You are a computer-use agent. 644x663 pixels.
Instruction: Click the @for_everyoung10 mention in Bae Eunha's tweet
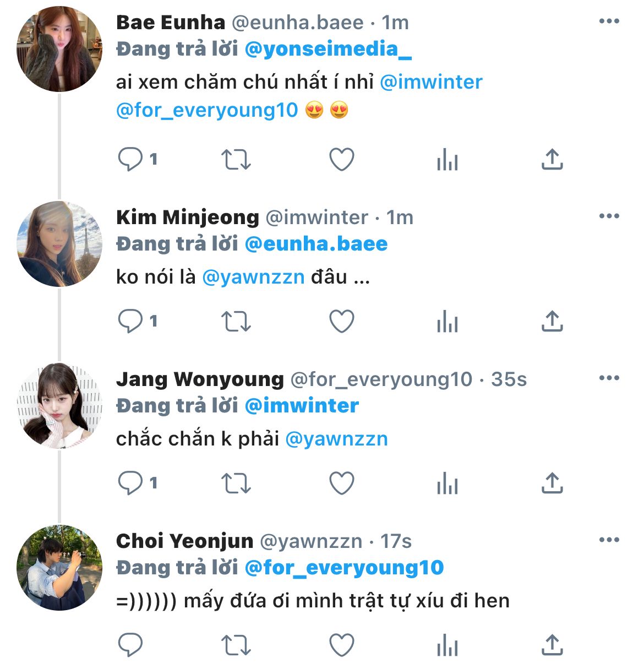[207, 110]
